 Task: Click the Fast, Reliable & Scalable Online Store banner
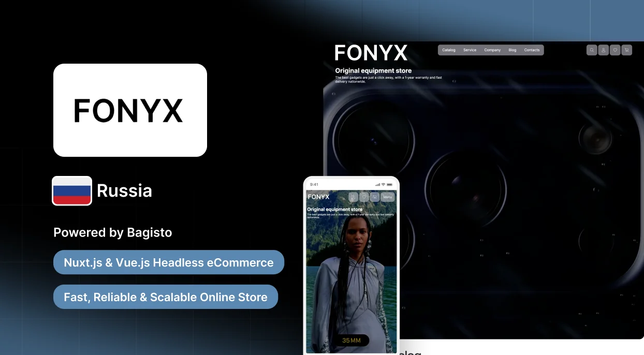tap(166, 297)
